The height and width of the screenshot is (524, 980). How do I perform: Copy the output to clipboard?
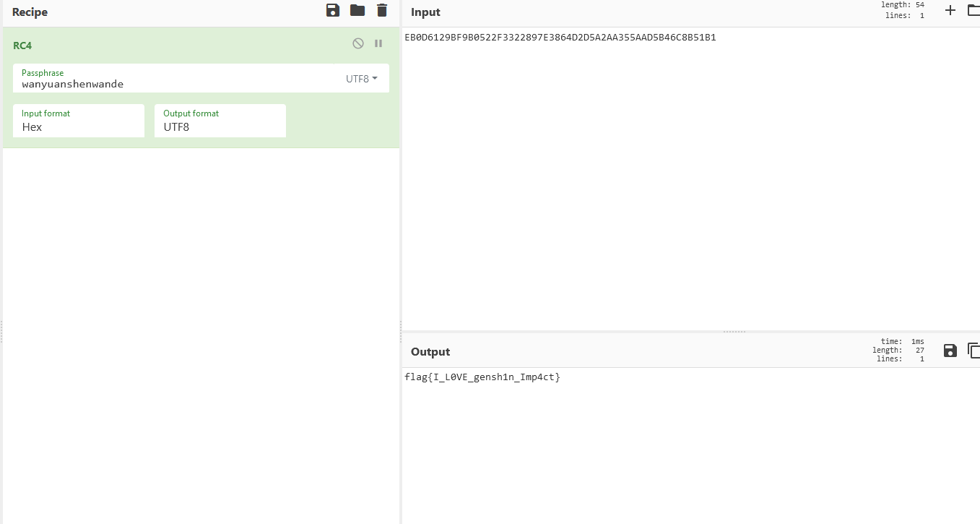[x=974, y=351]
